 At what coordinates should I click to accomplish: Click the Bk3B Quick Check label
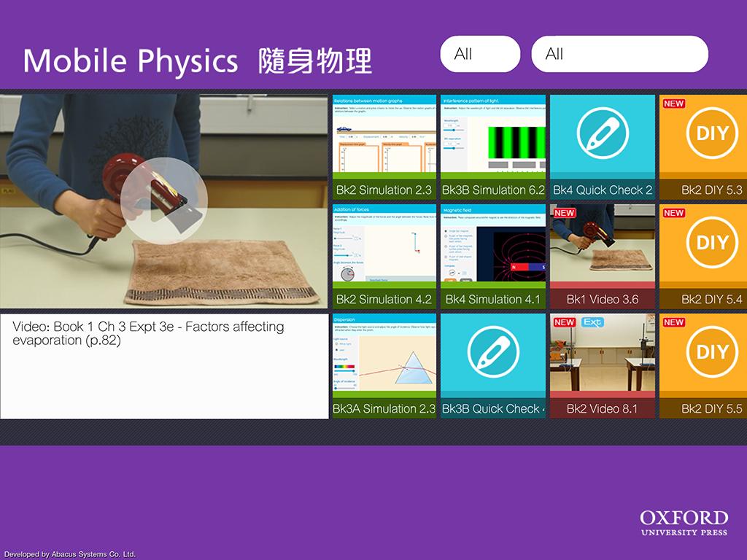pyautogui.click(x=493, y=408)
